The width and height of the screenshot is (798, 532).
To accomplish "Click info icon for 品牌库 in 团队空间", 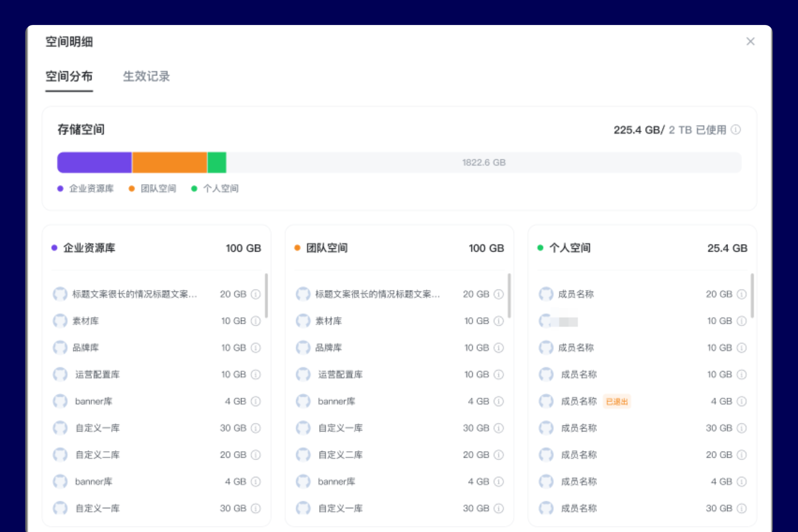I will click(x=498, y=348).
